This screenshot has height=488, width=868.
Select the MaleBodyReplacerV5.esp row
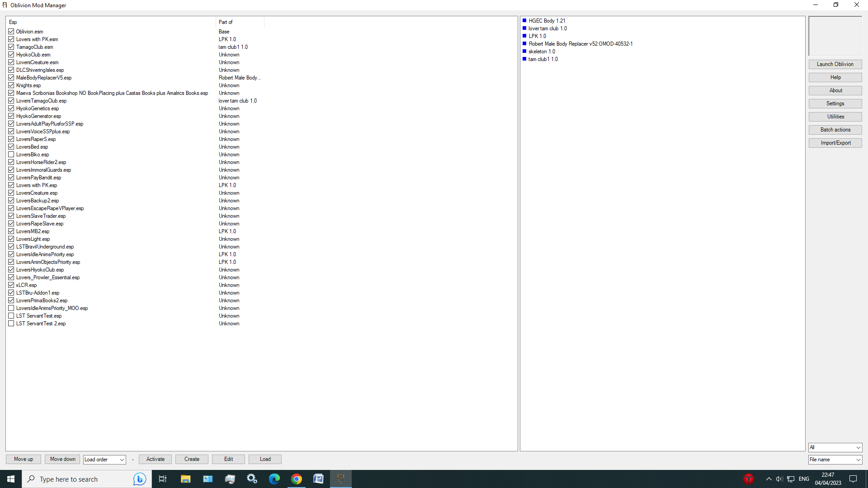tap(44, 78)
